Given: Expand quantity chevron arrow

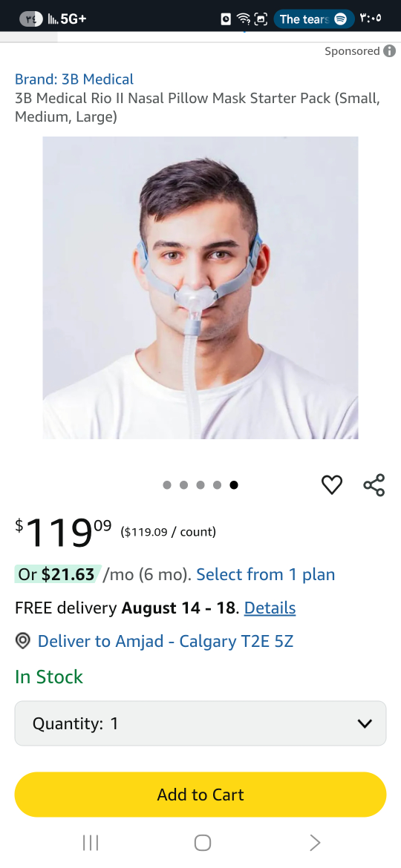Looking at the screenshot, I should [365, 723].
